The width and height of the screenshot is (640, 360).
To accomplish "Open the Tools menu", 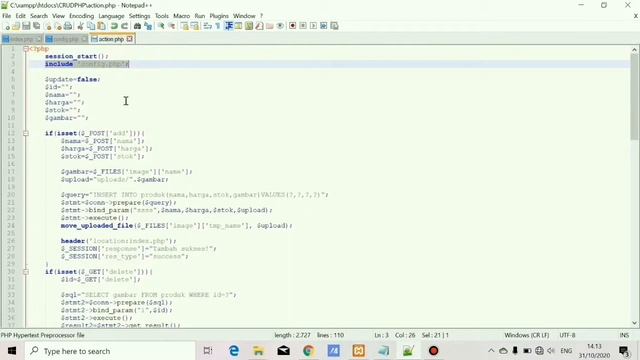I will [162, 16].
